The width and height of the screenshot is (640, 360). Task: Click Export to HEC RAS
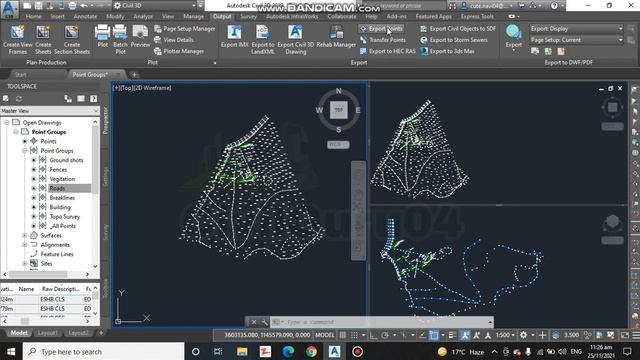[387, 51]
